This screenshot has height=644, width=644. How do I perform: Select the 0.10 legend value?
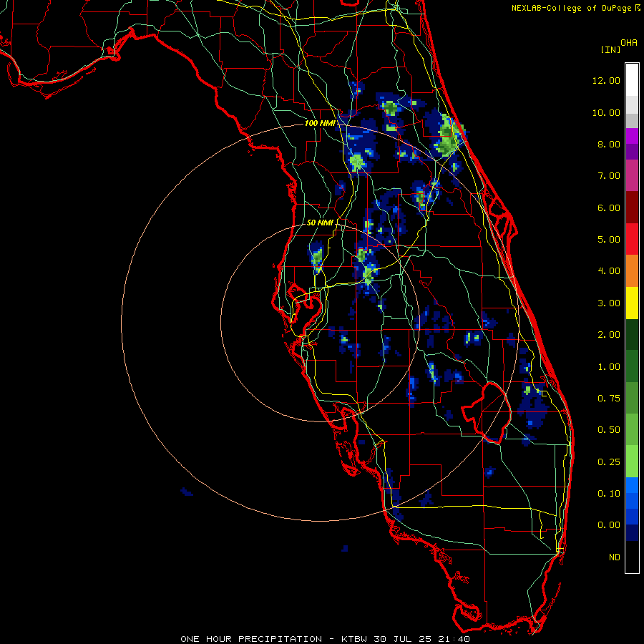[609, 494]
